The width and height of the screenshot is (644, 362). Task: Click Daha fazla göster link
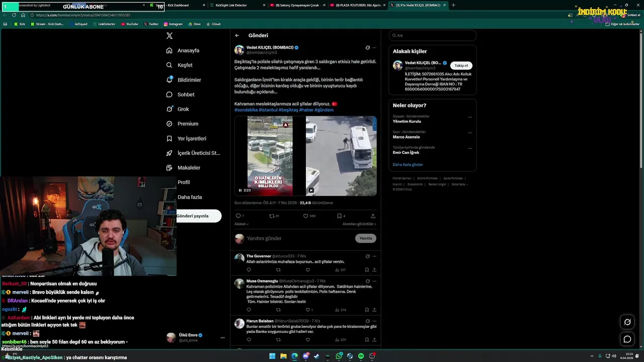coord(408,165)
